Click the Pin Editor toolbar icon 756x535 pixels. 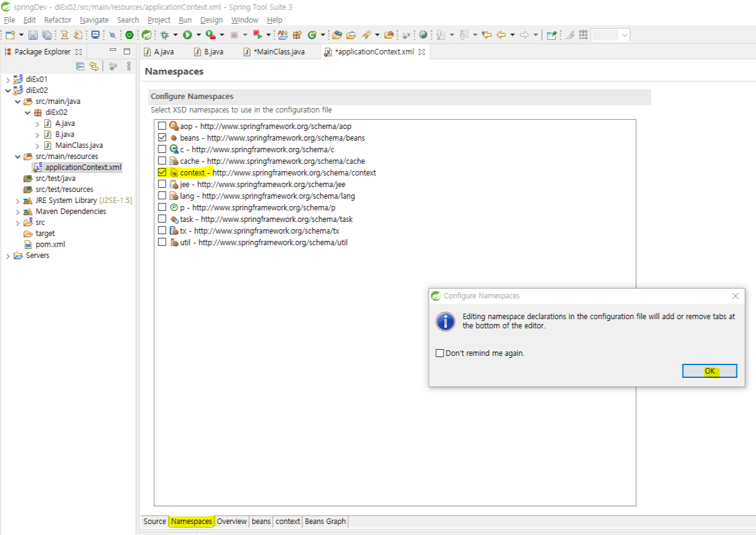click(x=552, y=35)
